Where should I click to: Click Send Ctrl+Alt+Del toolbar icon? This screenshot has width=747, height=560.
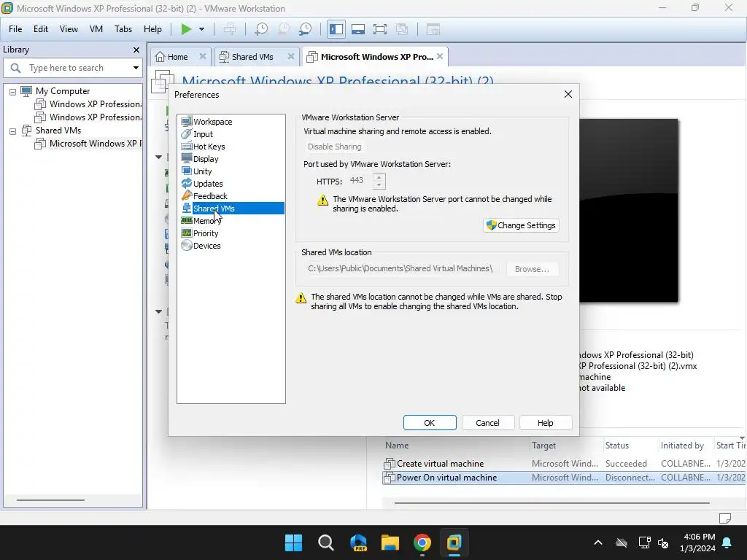click(x=230, y=29)
